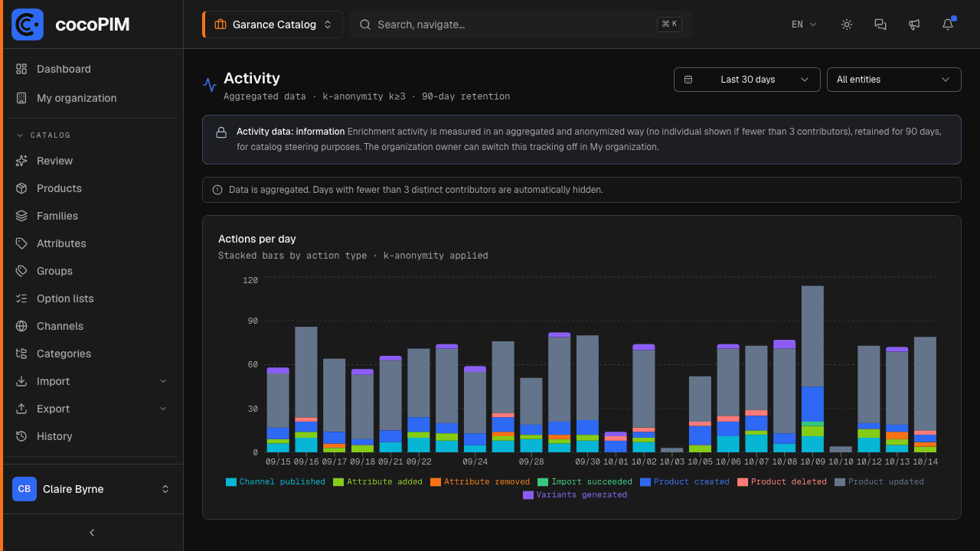Click the Option lists icon
980x551 pixels.
[21, 298]
